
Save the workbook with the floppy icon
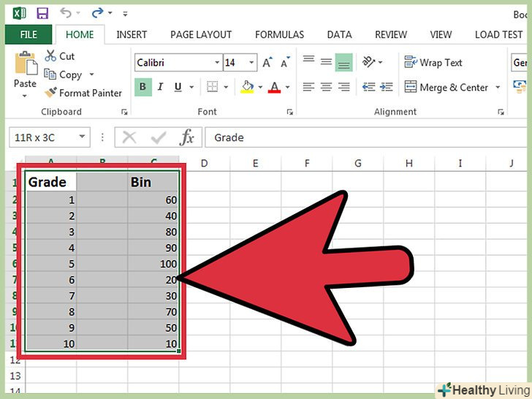click(x=42, y=14)
